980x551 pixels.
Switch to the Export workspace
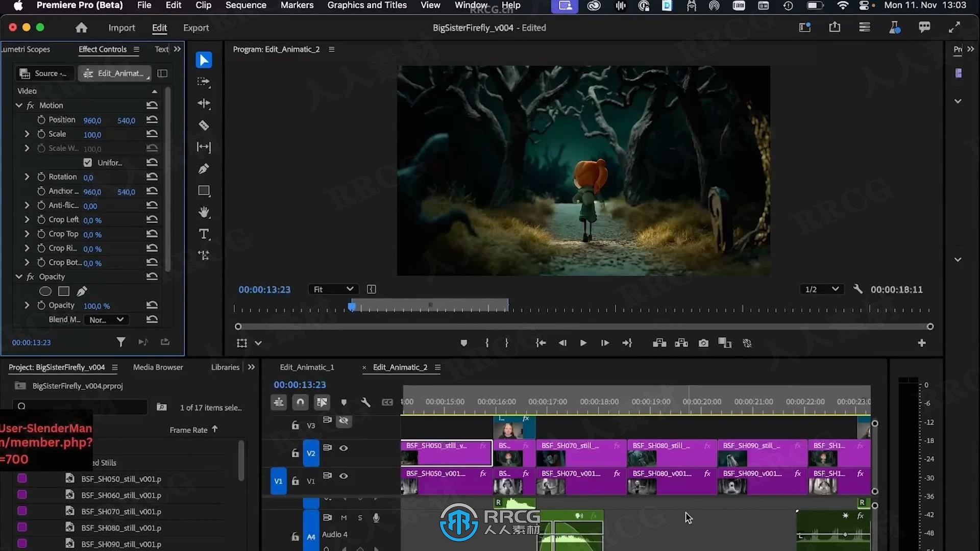[196, 28]
